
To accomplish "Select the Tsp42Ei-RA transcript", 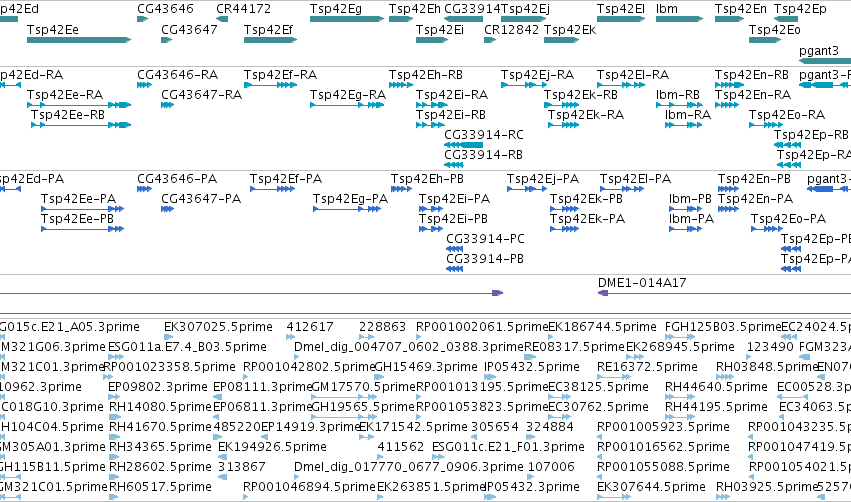I will tap(432, 105).
